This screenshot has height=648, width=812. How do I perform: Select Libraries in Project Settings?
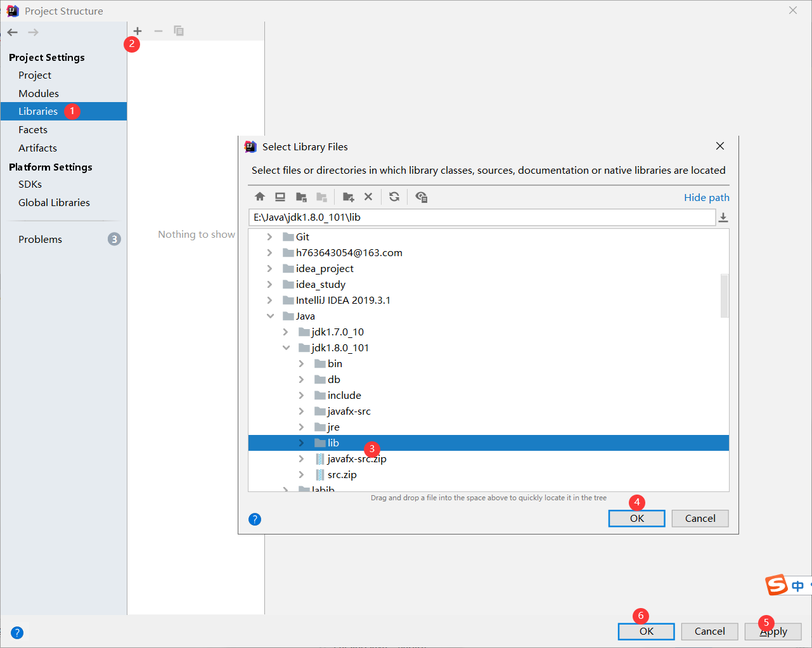coord(63,111)
